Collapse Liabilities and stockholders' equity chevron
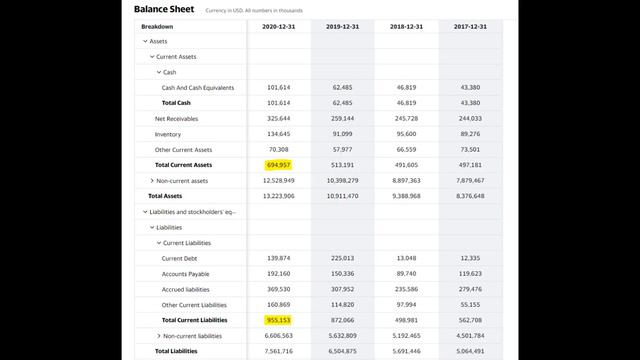This screenshot has width=640, height=360. click(145, 212)
